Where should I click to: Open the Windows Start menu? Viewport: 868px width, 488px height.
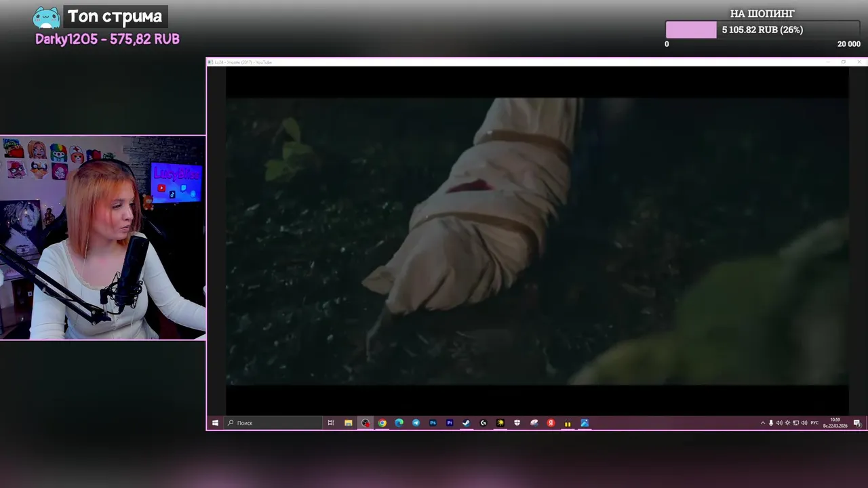coord(215,423)
